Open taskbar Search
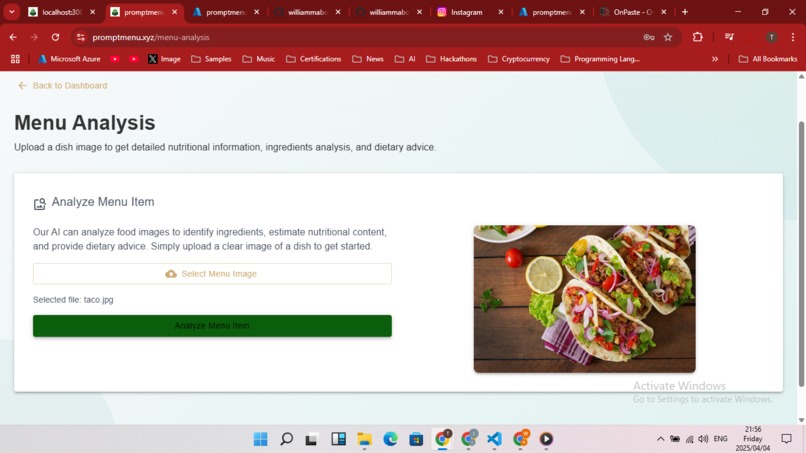Screen dimensions: 806x453 286,439
